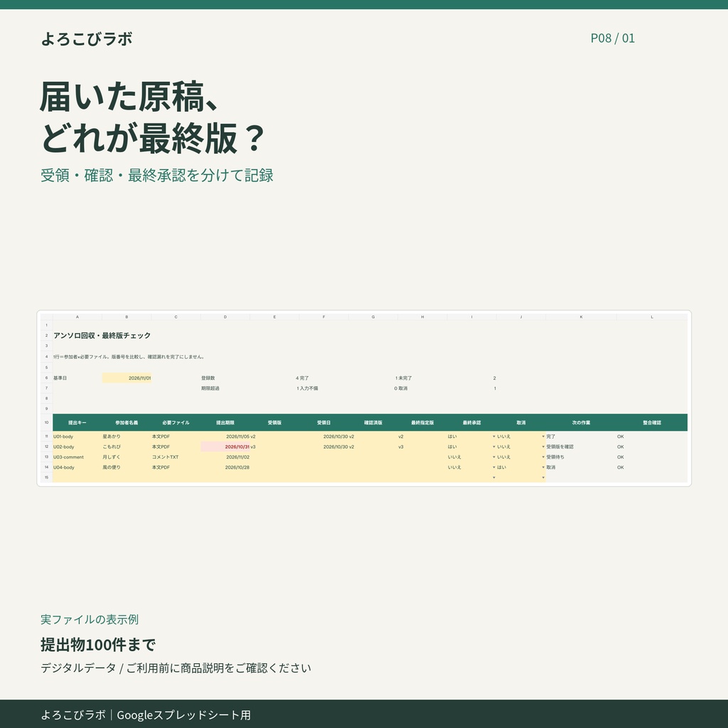The image size is (728, 728).
Task: Open 取消 dropdown arrow in U02-body row
Action: click(542, 446)
